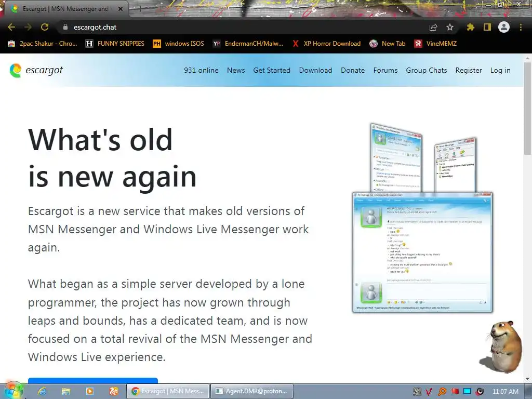The height and width of the screenshot is (399, 532).
Task: Click Register in the navbar
Action: pyautogui.click(x=469, y=70)
